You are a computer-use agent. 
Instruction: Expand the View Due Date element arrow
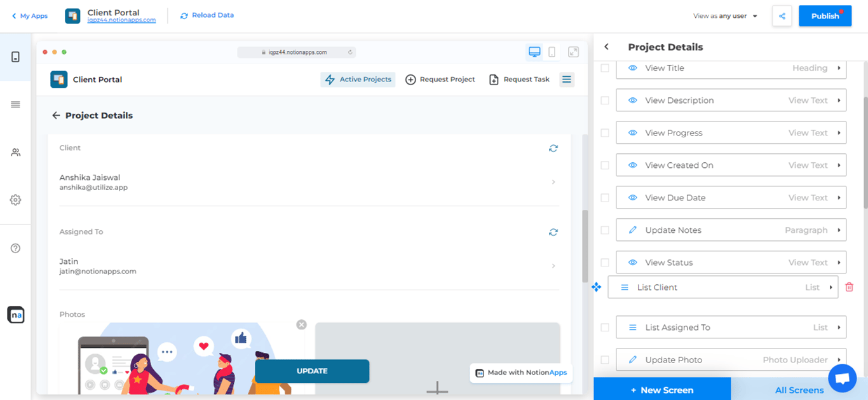coord(839,198)
